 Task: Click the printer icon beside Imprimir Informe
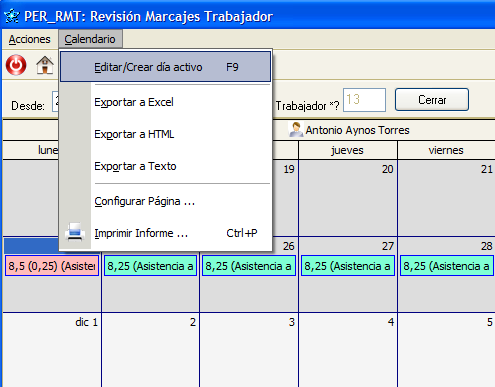[x=75, y=232]
